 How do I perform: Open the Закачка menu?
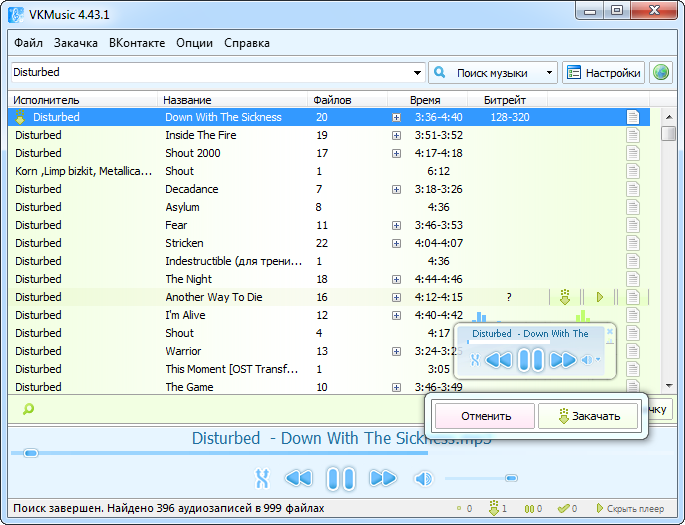(x=76, y=43)
